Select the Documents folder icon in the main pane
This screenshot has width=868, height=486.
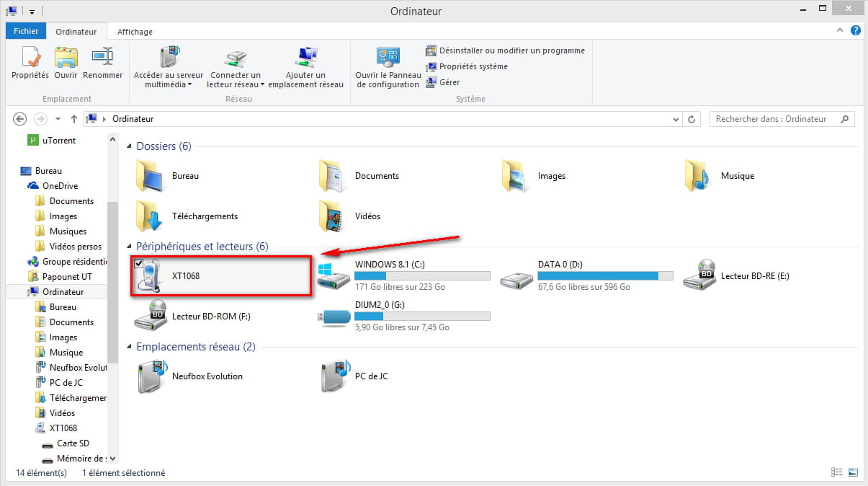(x=334, y=176)
